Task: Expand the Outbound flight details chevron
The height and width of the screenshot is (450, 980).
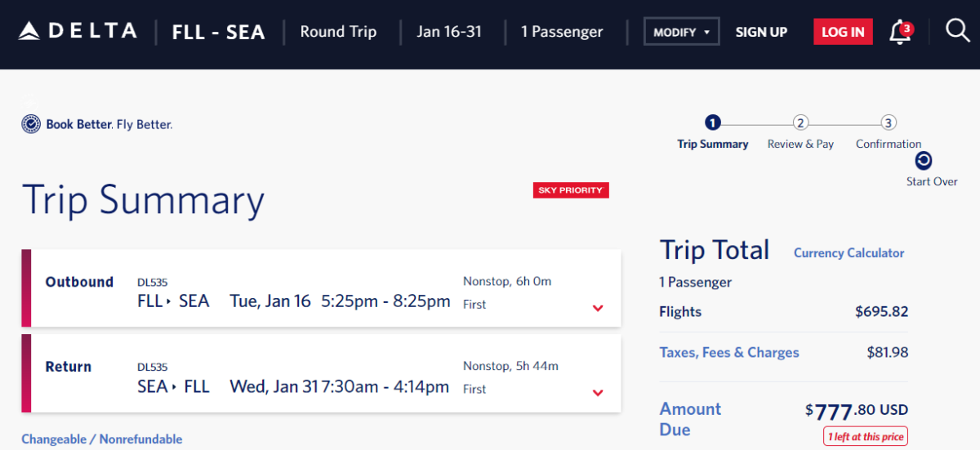Action: [x=598, y=308]
